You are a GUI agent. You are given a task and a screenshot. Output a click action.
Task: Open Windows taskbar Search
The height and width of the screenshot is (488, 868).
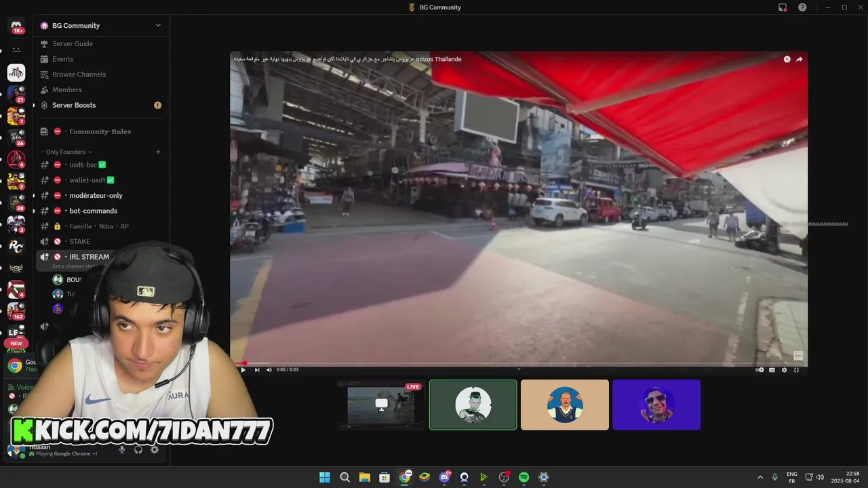344,477
